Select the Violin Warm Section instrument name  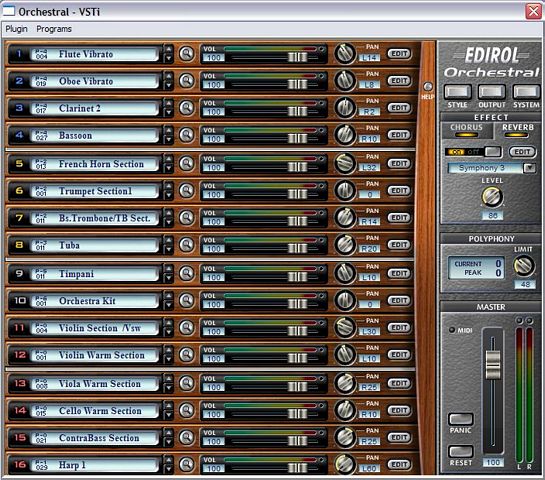101,355
